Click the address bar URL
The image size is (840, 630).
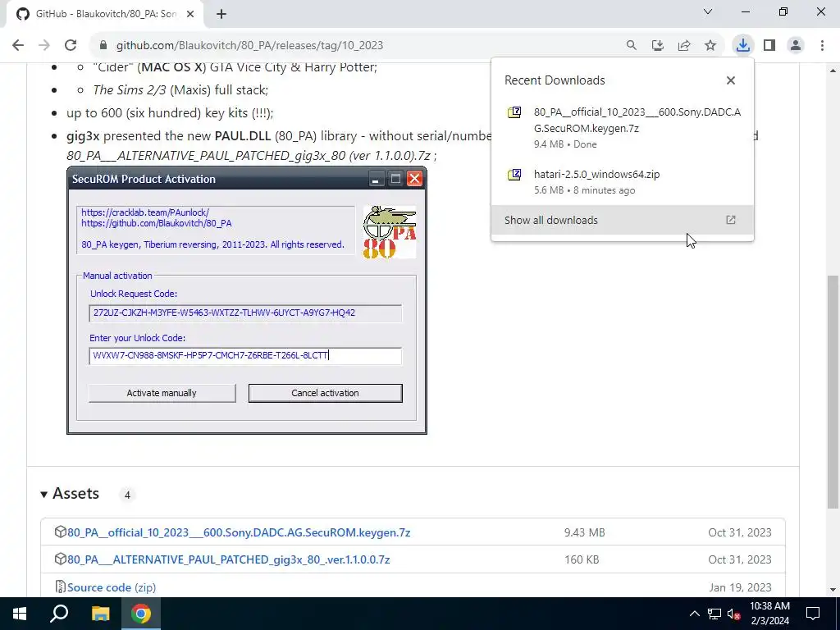click(x=249, y=46)
